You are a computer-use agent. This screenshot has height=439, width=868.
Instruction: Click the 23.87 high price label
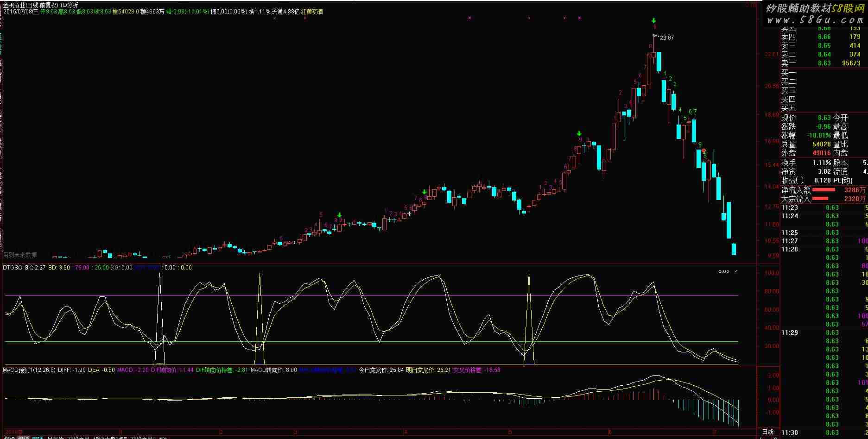tap(667, 38)
